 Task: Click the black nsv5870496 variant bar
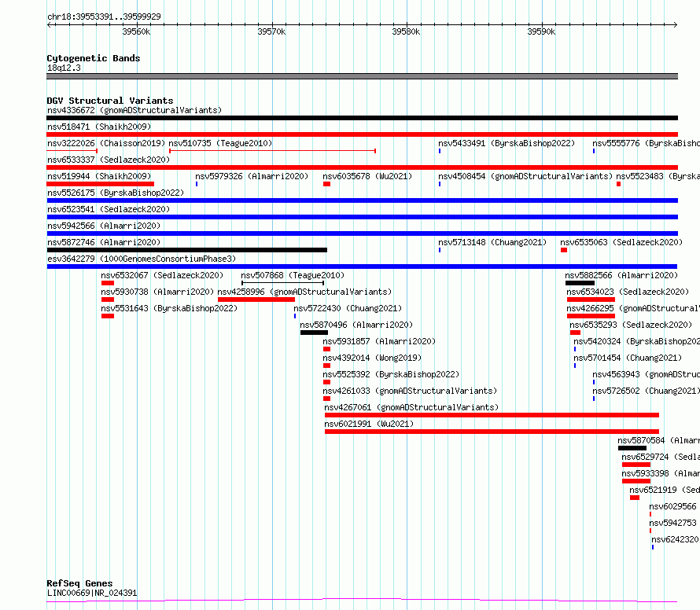point(314,333)
